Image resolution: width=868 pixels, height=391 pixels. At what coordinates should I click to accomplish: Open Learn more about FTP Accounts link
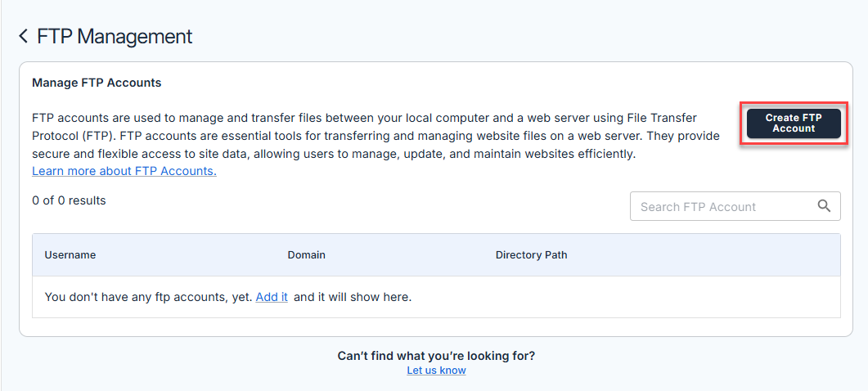[124, 171]
